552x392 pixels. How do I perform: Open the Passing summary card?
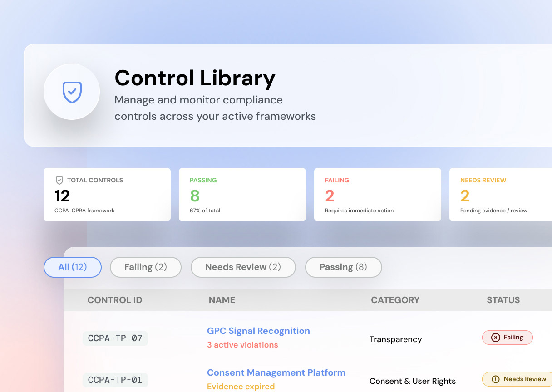(x=242, y=195)
